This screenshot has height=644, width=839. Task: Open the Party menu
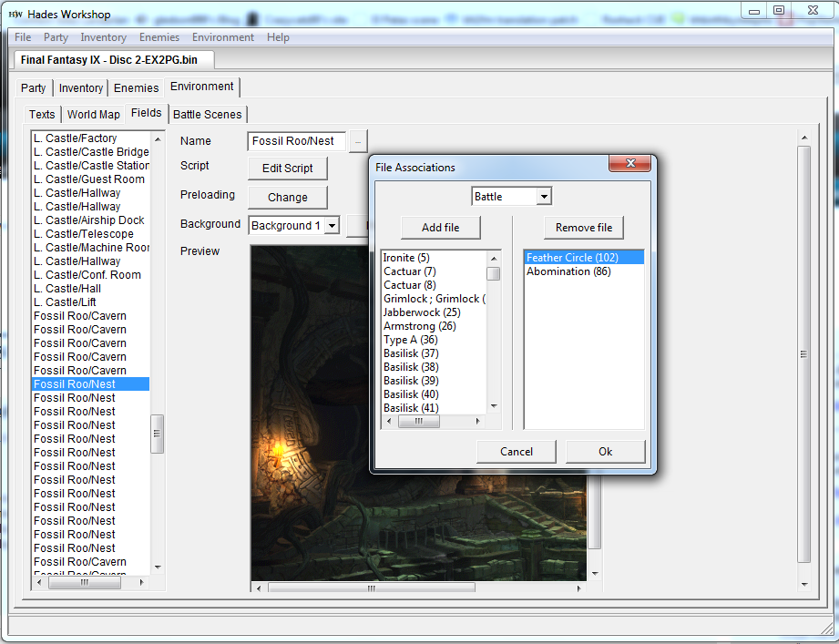[56, 37]
